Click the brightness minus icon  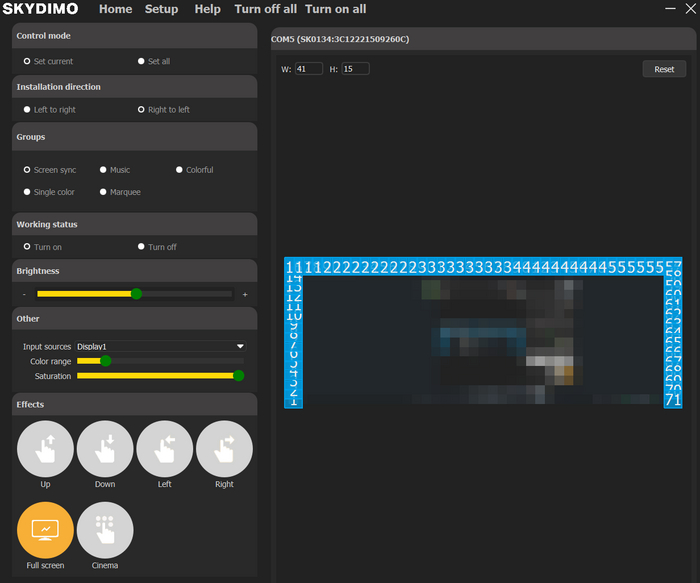pyautogui.click(x=23, y=295)
